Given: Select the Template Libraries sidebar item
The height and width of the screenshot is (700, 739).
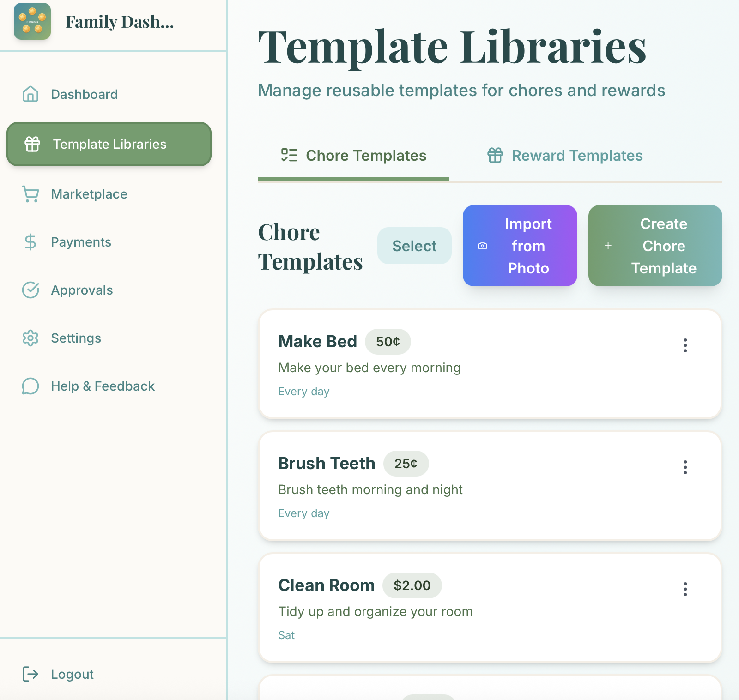Looking at the screenshot, I should [109, 144].
